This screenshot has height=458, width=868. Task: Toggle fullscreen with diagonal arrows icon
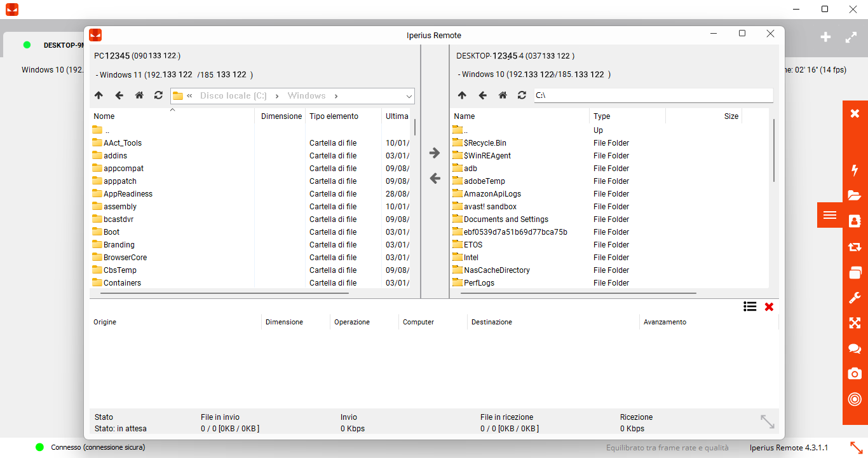pos(851,37)
